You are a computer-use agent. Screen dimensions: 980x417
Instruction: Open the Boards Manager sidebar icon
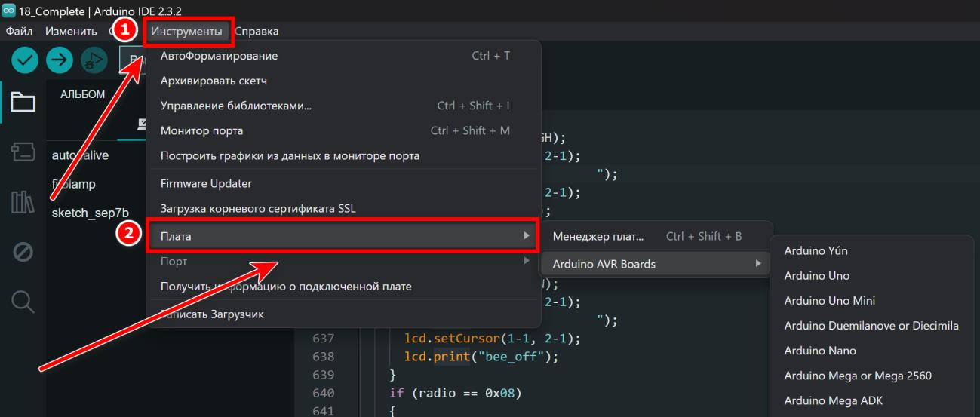(x=23, y=152)
